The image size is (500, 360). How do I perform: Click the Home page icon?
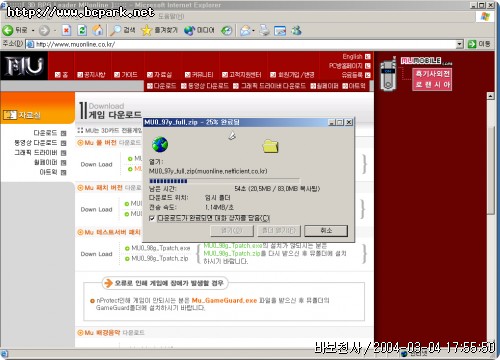pyautogui.click(x=98, y=31)
